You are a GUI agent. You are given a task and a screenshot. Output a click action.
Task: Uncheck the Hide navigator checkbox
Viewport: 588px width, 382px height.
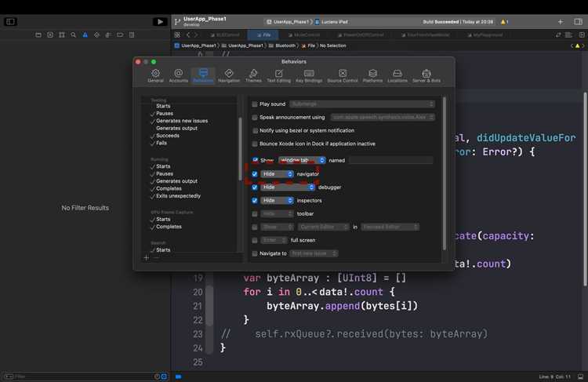pos(255,174)
